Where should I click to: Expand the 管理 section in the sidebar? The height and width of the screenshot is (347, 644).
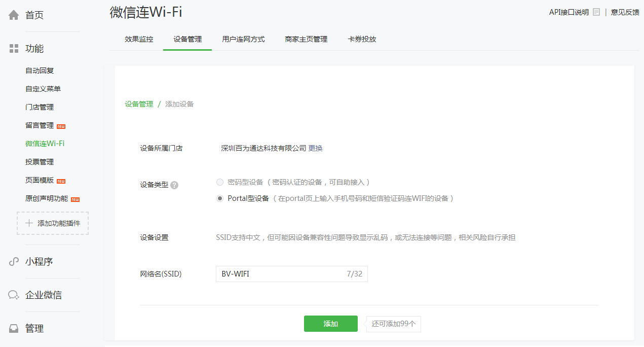click(x=34, y=329)
